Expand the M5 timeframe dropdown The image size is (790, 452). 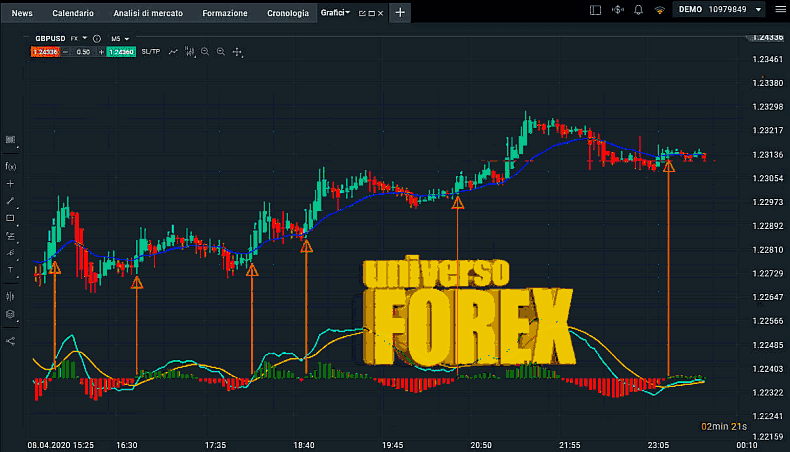(120, 38)
